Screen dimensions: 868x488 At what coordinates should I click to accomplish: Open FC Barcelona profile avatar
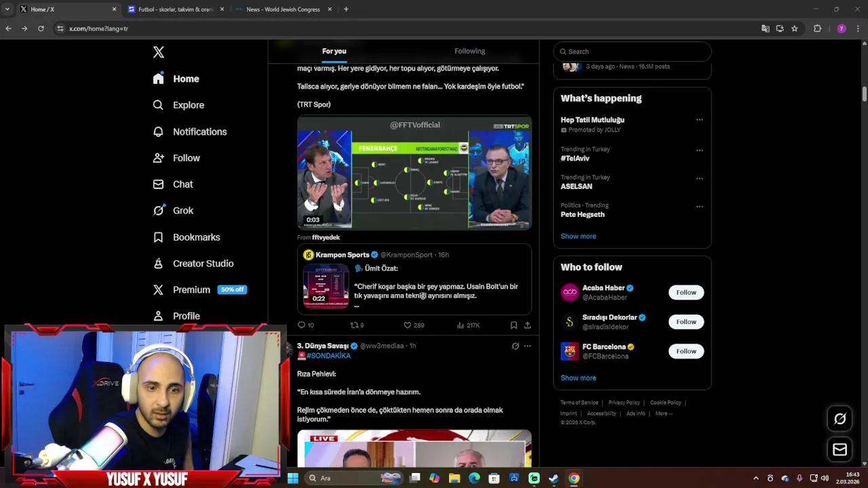pos(570,351)
